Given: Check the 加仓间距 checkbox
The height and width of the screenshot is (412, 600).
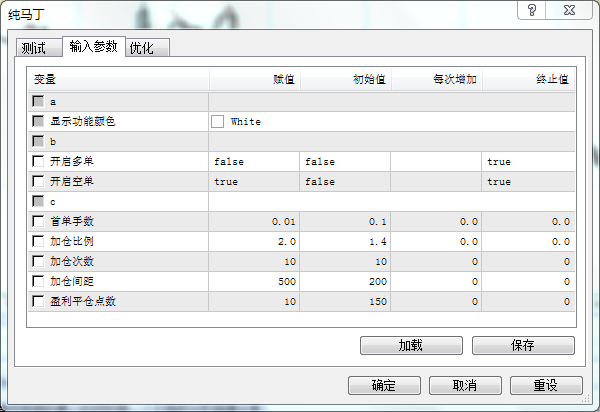Looking at the screenshot, I should (38, 281).
